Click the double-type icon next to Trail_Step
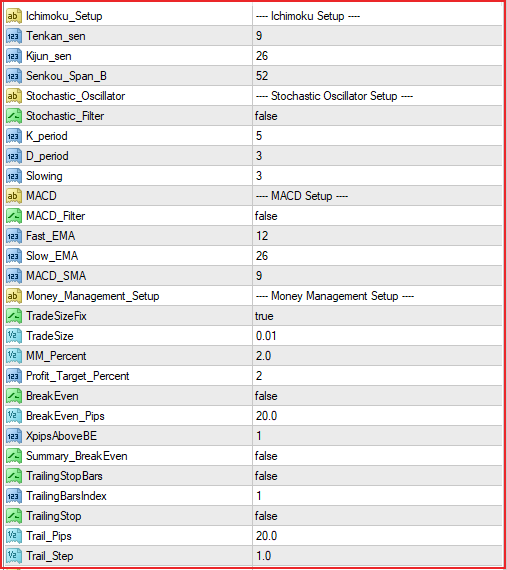This screenshot has width=507, height=570. (14, 556)
